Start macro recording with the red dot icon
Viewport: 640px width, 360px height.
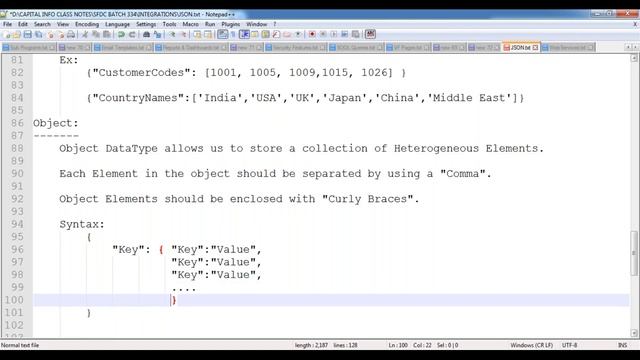(312, 34)
